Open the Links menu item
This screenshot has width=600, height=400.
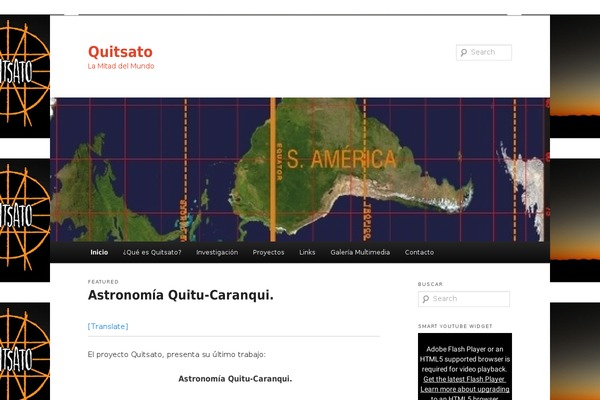click(x=307, y=252)
